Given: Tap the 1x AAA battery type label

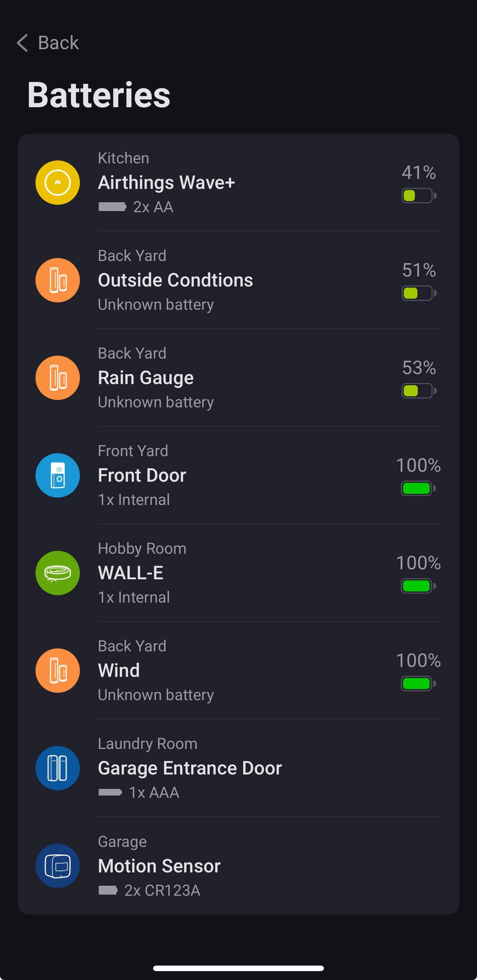Looking at the screenshot, I should point(154,793).
